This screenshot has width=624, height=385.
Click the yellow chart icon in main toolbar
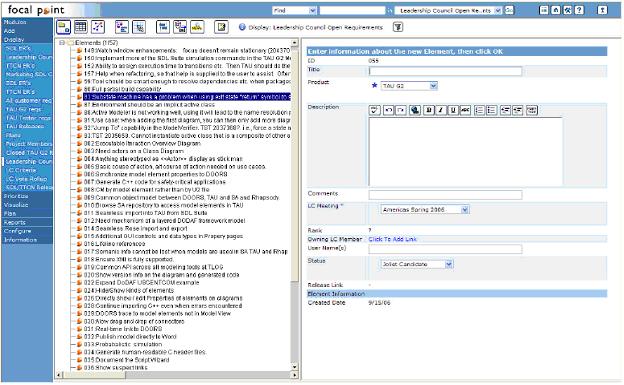(x=197, y=27)
